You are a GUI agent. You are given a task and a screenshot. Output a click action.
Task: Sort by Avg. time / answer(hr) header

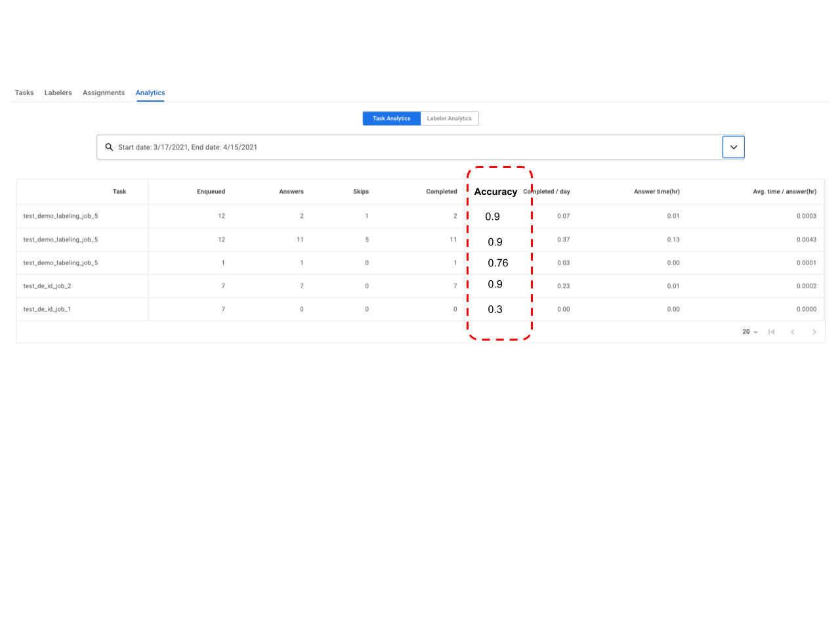coord(785,192)
